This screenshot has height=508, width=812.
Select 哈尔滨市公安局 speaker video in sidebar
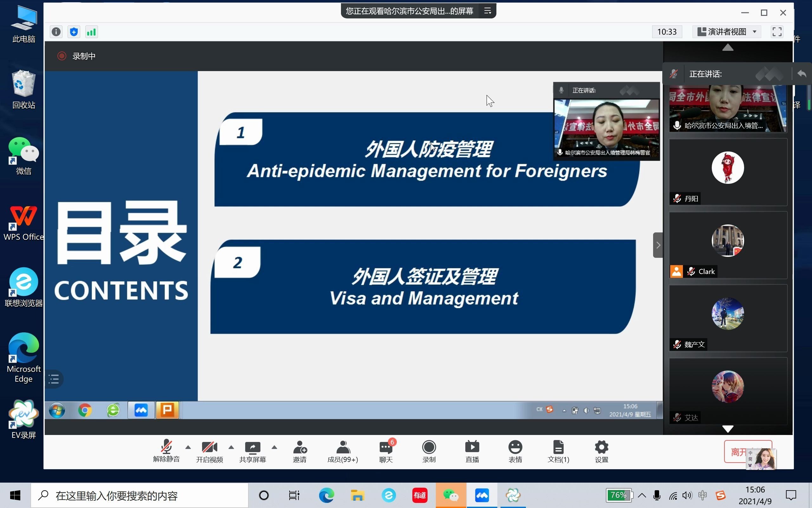[728, 109]
